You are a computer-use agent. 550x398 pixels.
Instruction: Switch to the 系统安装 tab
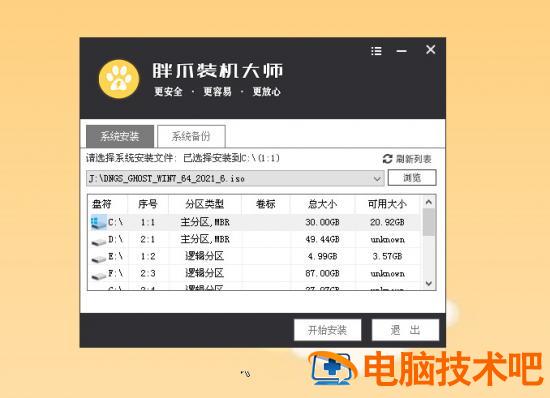(x=120, y=136)
